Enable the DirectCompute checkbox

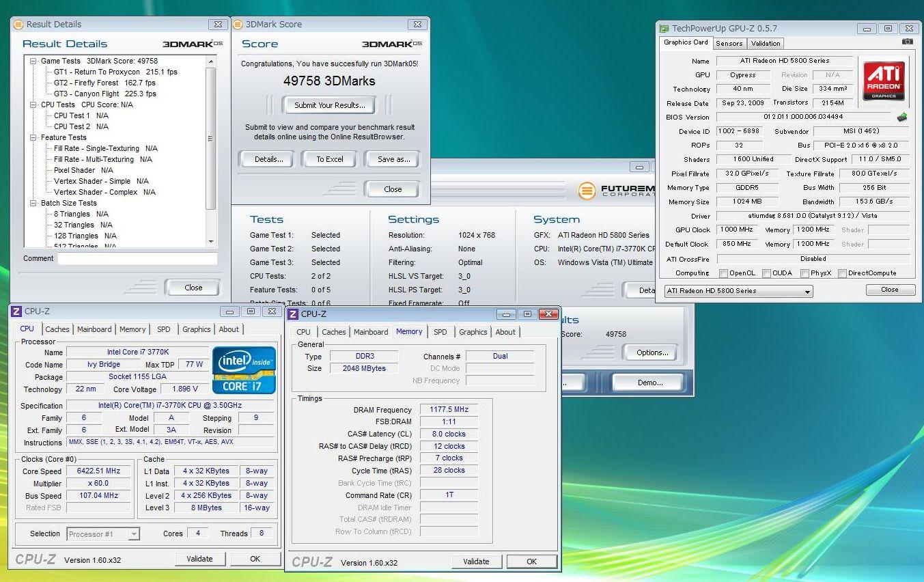842,273
